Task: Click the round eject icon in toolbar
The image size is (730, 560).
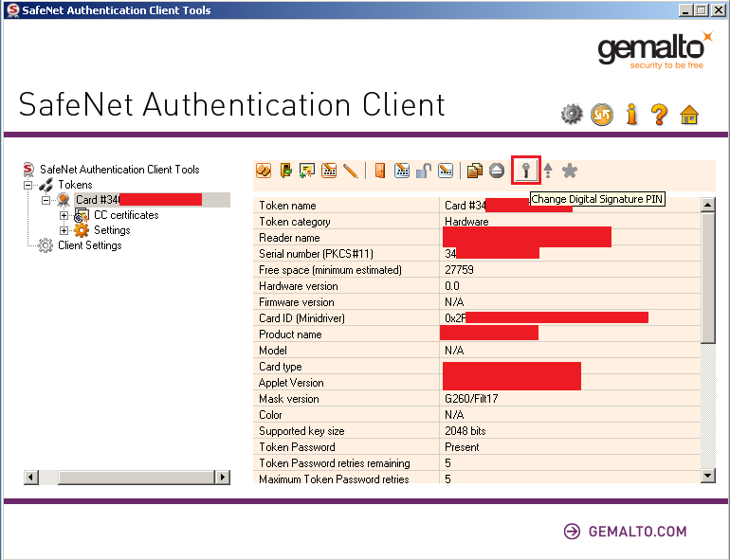Action: click(x=497, y=171)
